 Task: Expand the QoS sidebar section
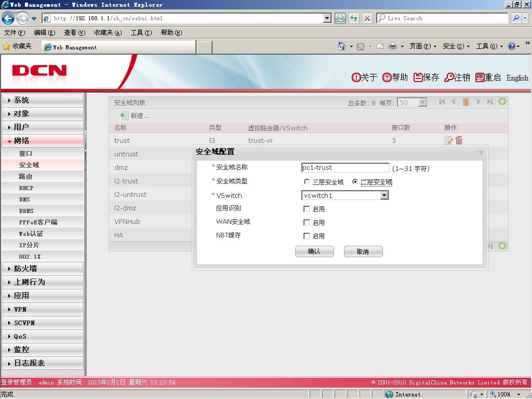[x=43, y=337]
